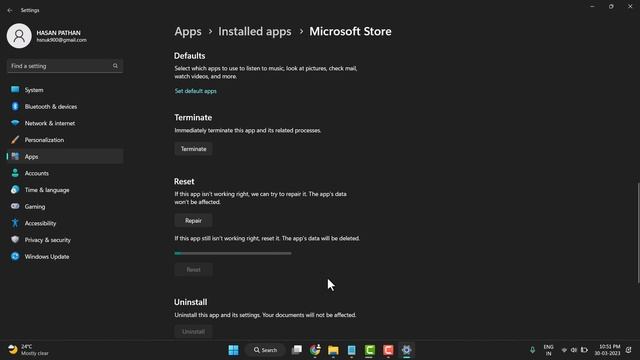The height and width of the screenshot is (360, 640).
Task: Click the user name HASAN PATHAN
Action: point(58,33)
